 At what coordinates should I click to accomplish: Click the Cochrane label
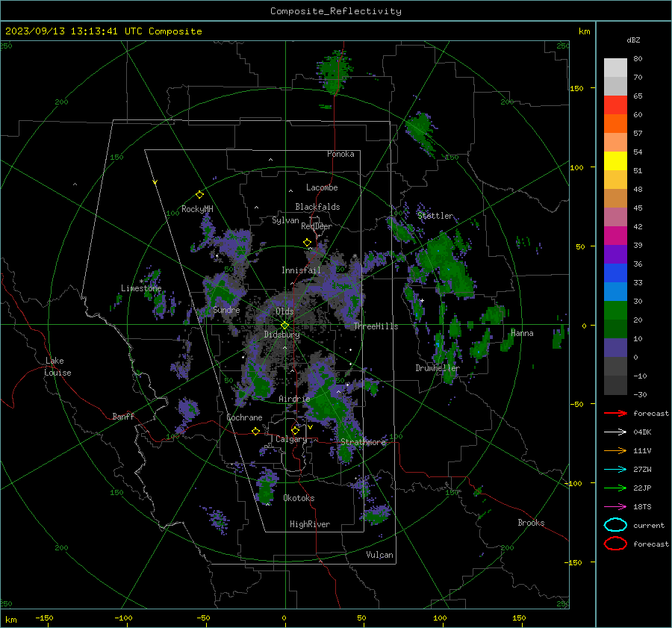click(x=244, y=417)
